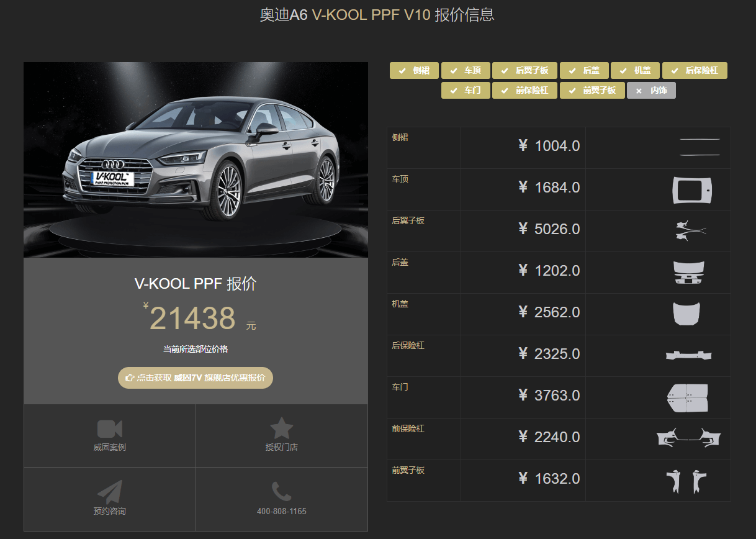Click the phone icon above 400-808-1165
Screen dimensions: 756x539
281,492
